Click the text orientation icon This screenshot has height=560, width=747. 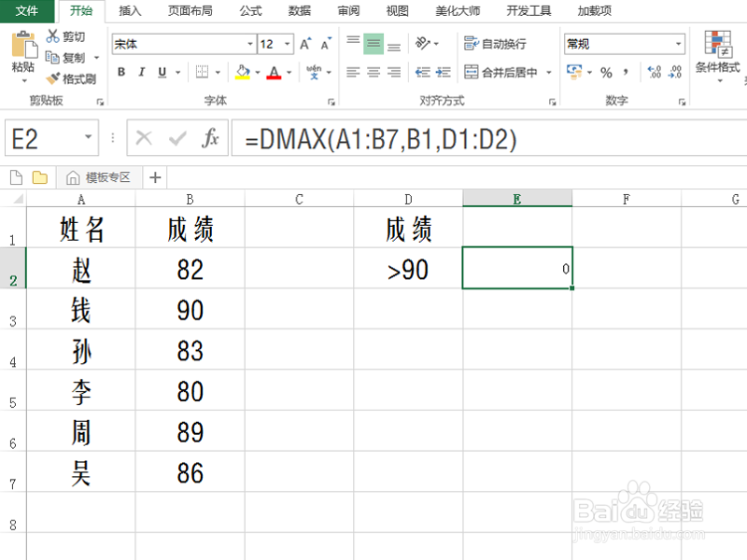[x=422, y=43]
